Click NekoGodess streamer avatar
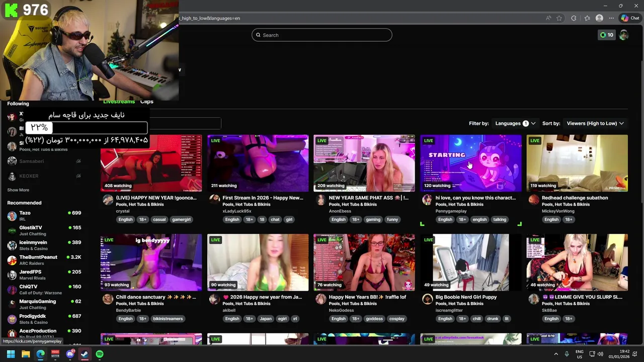This screenshot has width=644, height=362. coord(321,299)
